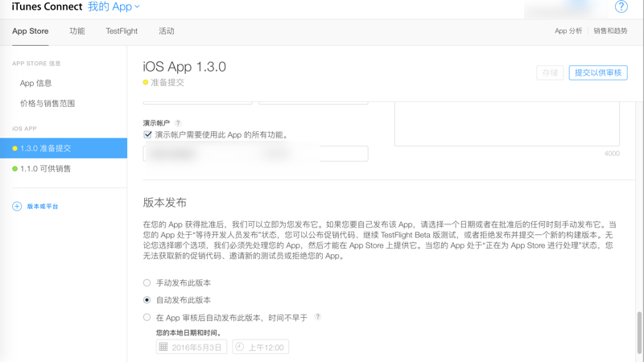644x362 pixels.
Task: Open the 活动 tab
Action: 167,31
